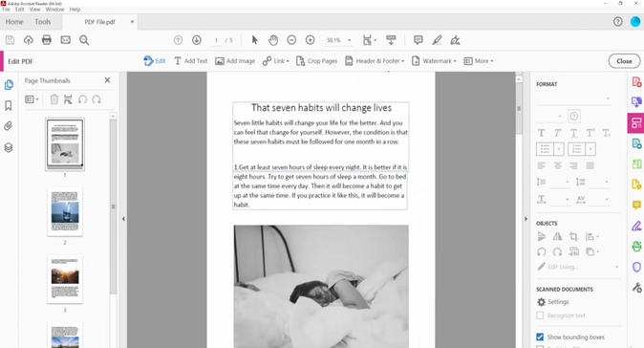
Task: Open the bulleted list style dropdown
Action: pos(559,149)
